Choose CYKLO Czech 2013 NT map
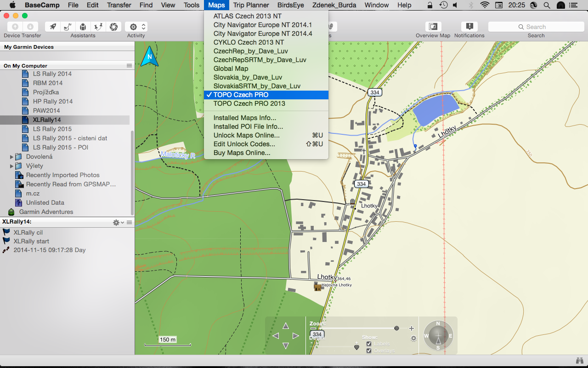 (266, 42)
